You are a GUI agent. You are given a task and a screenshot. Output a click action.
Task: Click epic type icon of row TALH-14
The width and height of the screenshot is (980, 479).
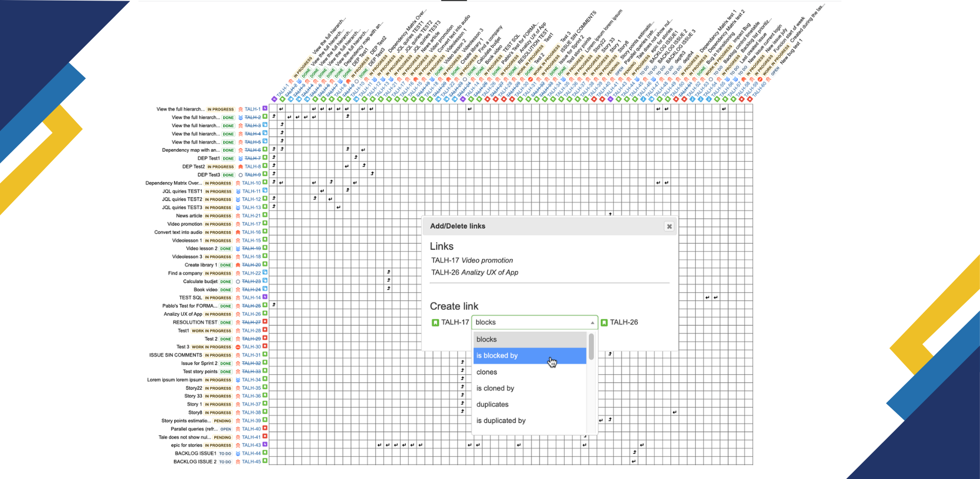265,297
